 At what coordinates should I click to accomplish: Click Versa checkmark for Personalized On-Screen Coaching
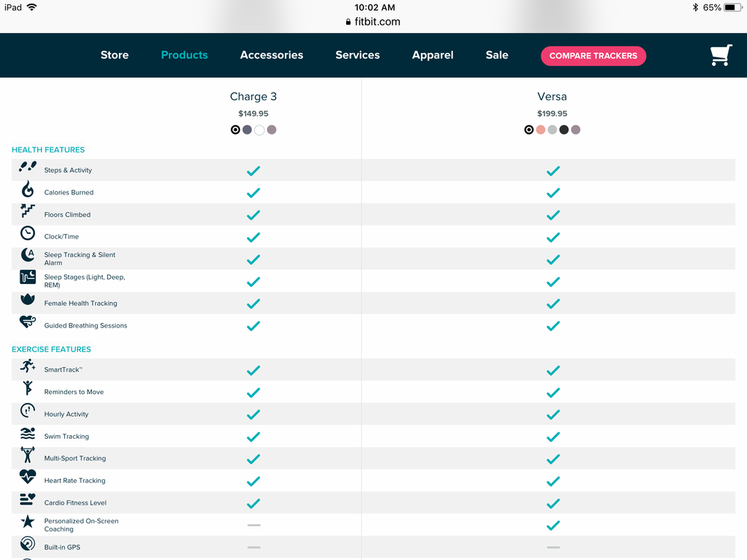tap(553, 526)
